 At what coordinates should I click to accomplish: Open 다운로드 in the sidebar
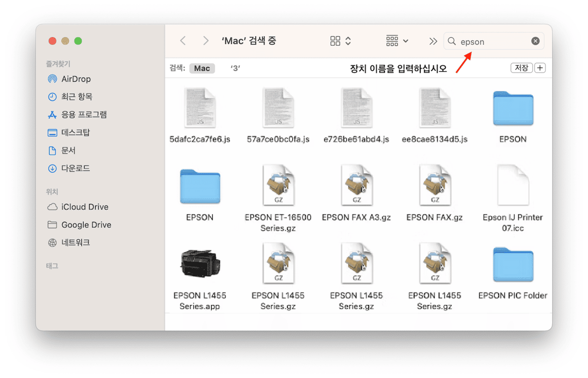[69, 168]
